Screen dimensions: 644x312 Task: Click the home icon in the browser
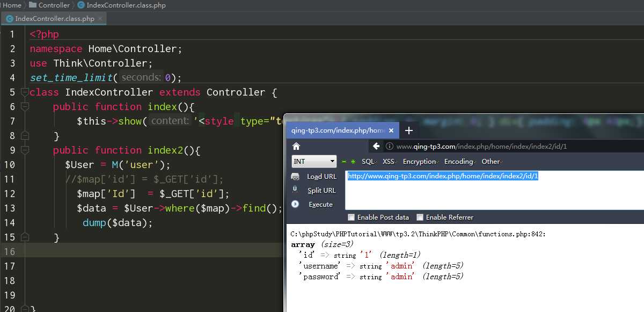click(296, 147)
